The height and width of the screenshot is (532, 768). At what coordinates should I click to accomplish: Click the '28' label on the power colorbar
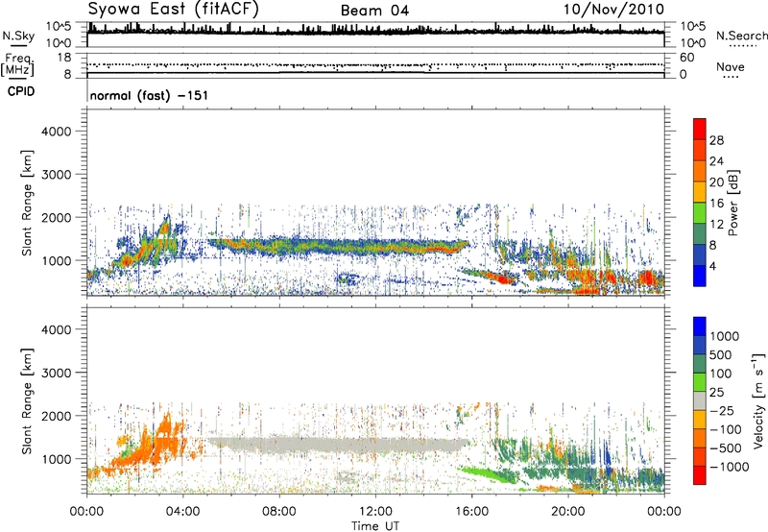[x=716, y=140]
